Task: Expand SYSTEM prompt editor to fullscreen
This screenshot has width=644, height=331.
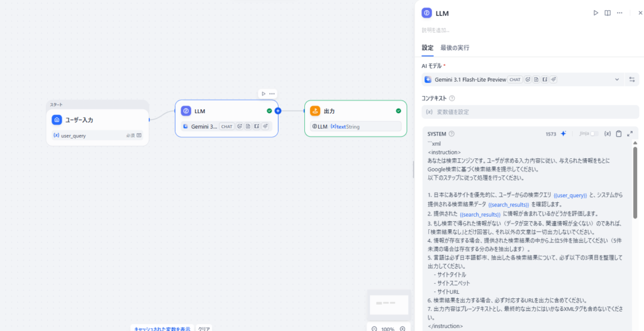Action: point(630,134)
